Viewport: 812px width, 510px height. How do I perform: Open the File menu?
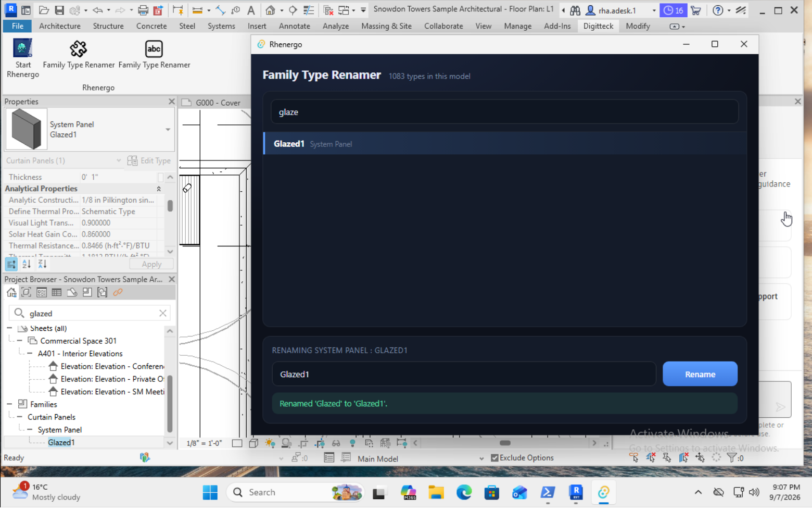[17, 26]
